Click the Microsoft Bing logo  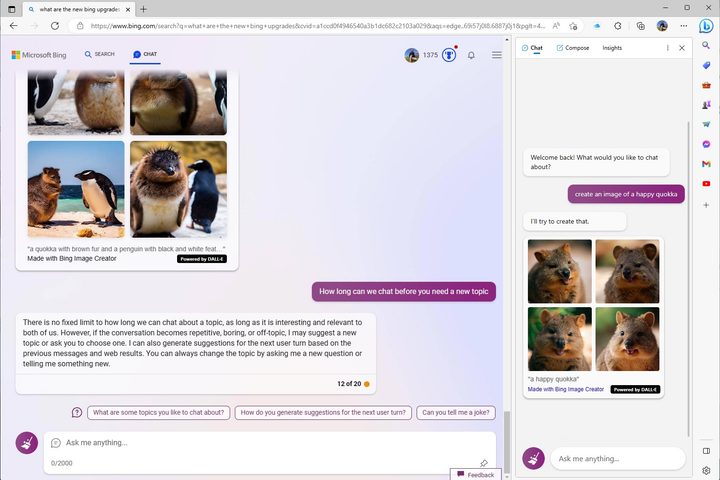tap(39, 55)
